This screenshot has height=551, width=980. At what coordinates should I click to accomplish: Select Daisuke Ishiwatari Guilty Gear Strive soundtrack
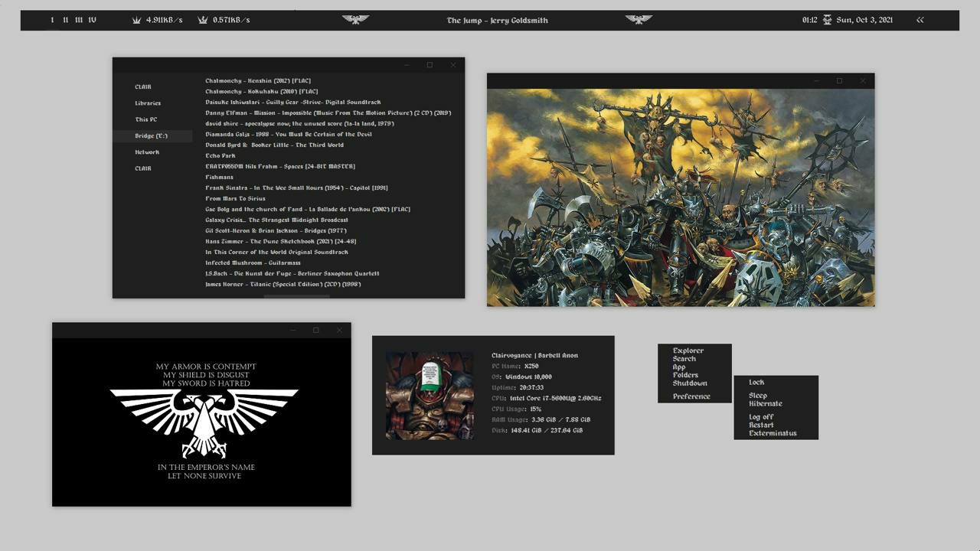pos(292,102)
